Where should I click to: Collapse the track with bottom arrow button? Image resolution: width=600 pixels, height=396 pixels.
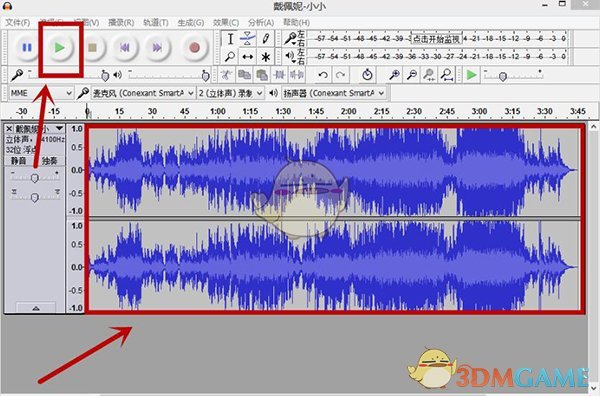pos(36,308)
